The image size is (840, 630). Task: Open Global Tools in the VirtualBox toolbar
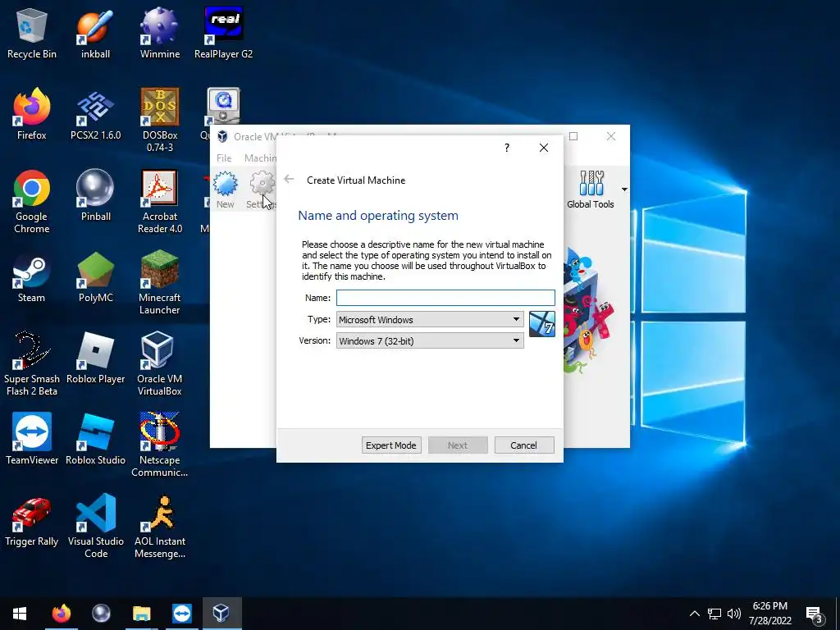591,189
